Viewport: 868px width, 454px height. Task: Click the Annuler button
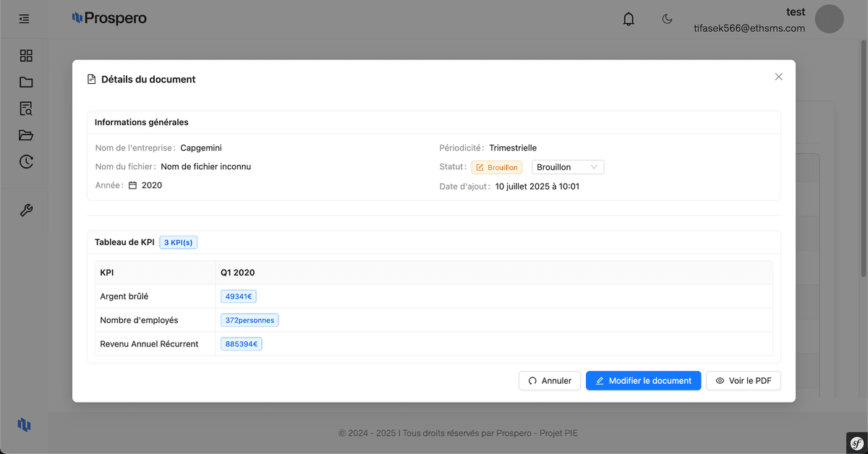coord(550,380)
